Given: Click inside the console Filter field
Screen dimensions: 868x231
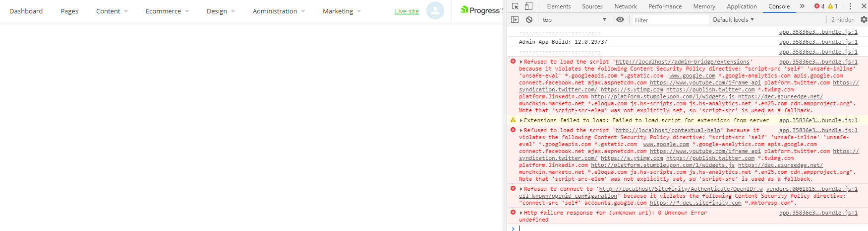Looking at the screenshot, I should [x=670, y=20].
